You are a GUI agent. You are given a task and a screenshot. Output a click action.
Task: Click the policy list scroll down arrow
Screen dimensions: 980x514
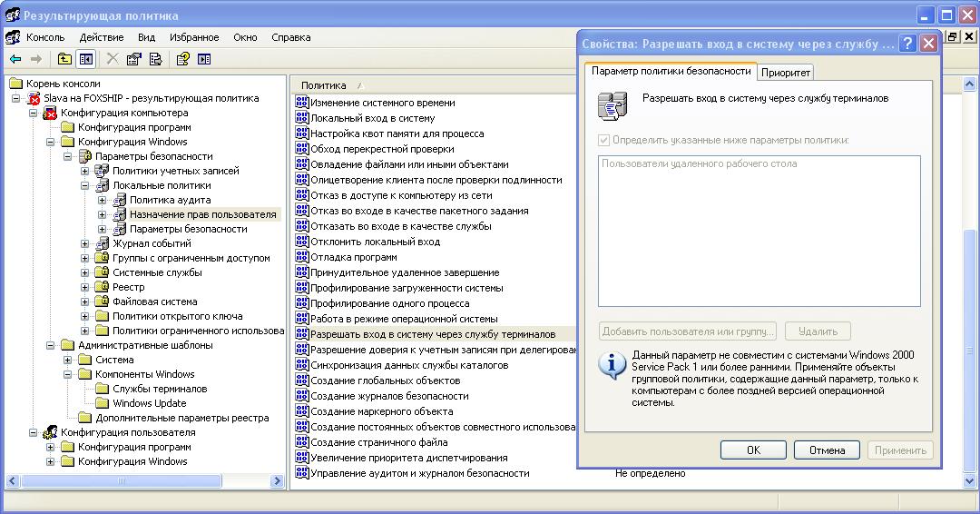969,481
